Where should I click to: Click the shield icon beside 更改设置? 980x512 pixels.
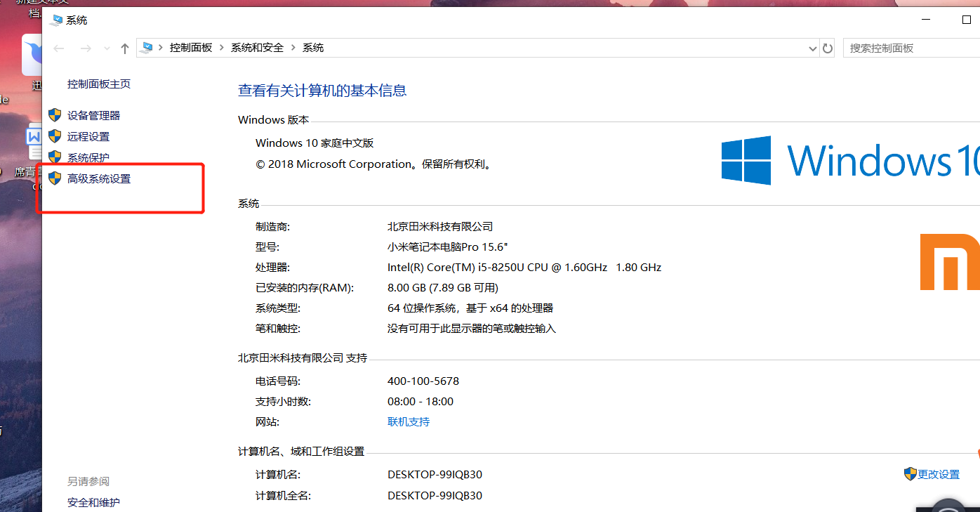[911, 474]
